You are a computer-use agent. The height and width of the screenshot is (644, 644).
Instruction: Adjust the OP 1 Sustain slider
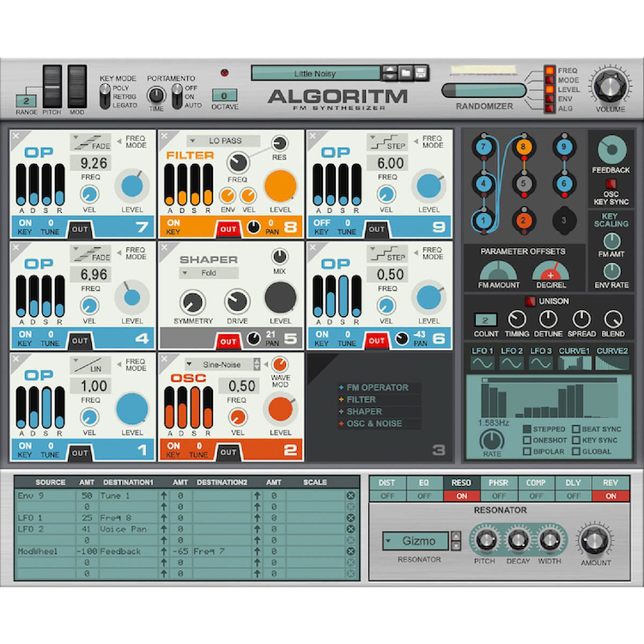[47, 407]
